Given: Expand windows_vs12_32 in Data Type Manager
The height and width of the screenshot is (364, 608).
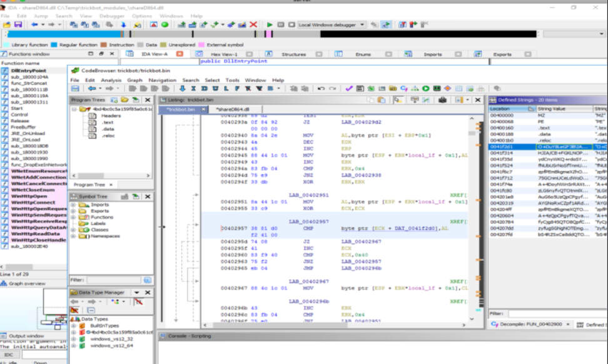Looking at the screenshot, I should [74, 339].
